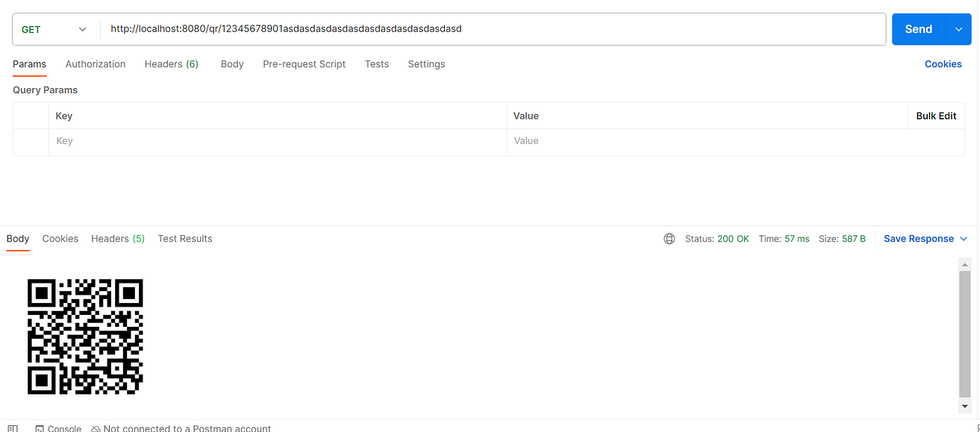Open the response Headers (5) tab
The width and height of the screenshot is (980, 432).
118,239
